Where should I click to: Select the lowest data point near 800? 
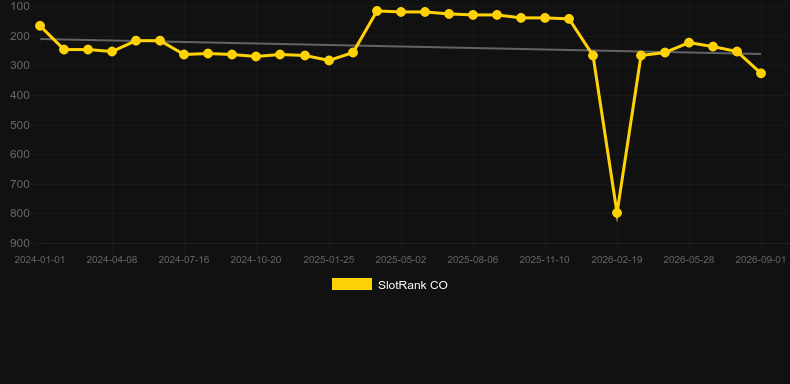click(617, 213)
